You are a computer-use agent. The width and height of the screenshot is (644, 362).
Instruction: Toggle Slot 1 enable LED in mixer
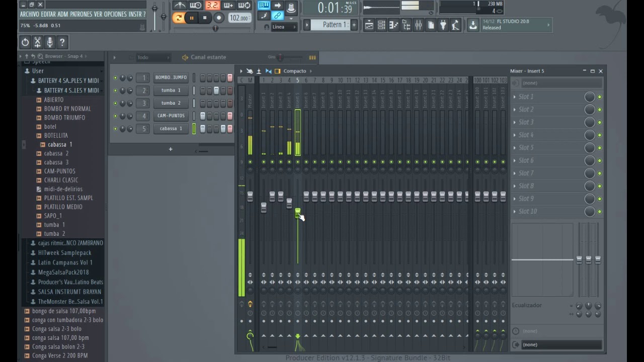coord(600,97)
